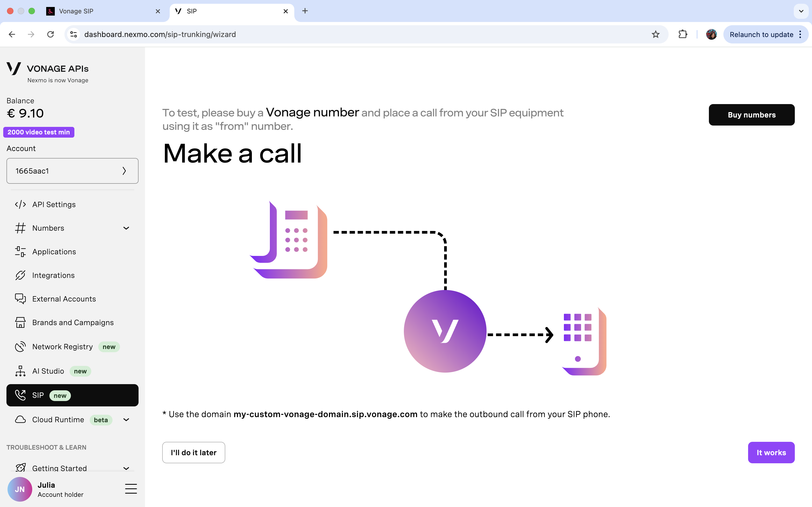Click the It works button
Viewport: 812px width, 507px height.
point(771,452)
